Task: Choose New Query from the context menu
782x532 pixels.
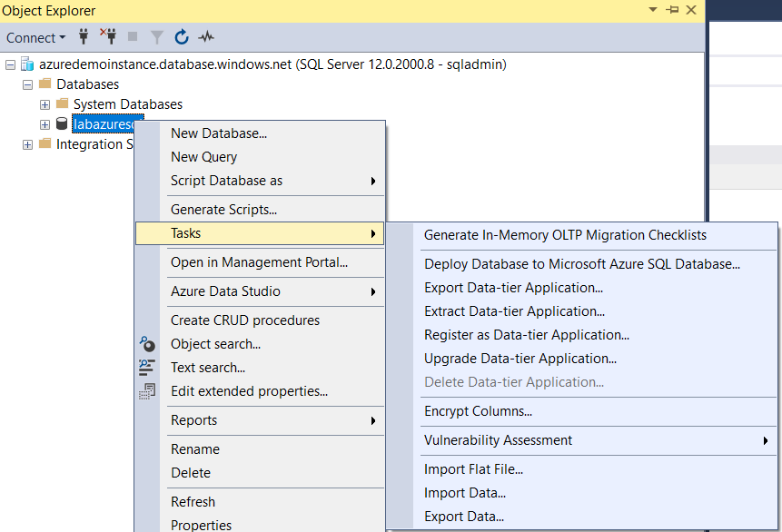Action: click(203, 157)
